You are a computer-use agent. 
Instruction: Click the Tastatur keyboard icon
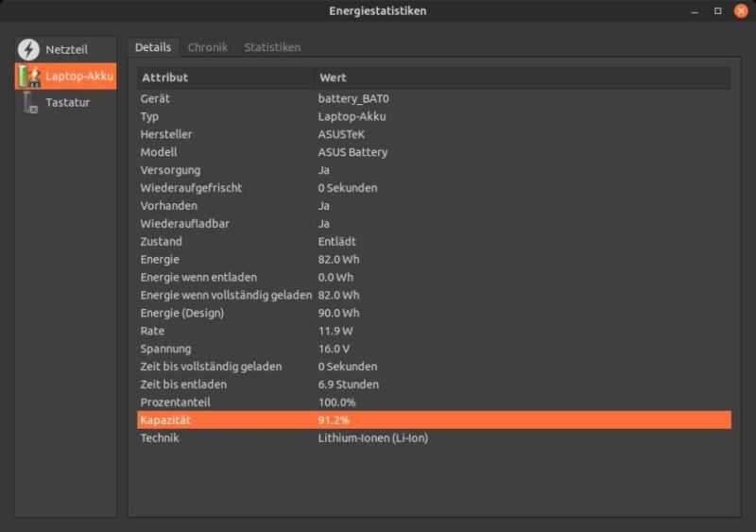click(29, 103)
